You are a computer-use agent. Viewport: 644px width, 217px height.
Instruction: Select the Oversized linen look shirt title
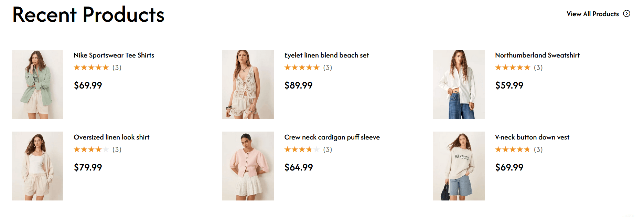point(111,137)
